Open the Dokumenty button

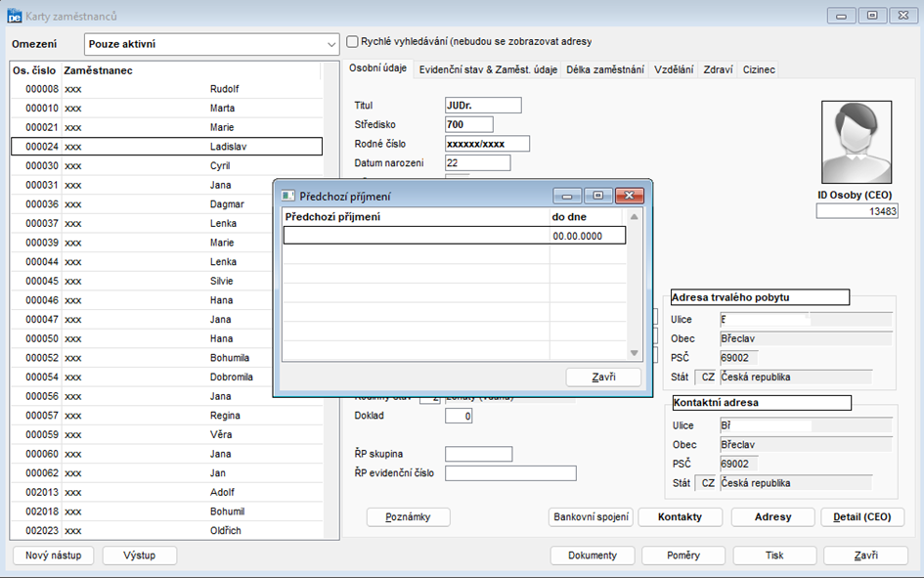click(593, 556)
